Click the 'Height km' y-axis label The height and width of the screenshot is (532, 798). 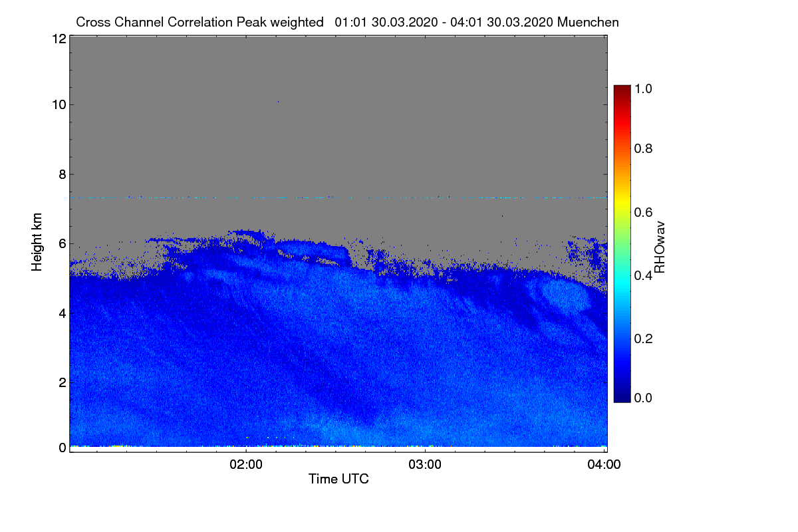point(37,242)
